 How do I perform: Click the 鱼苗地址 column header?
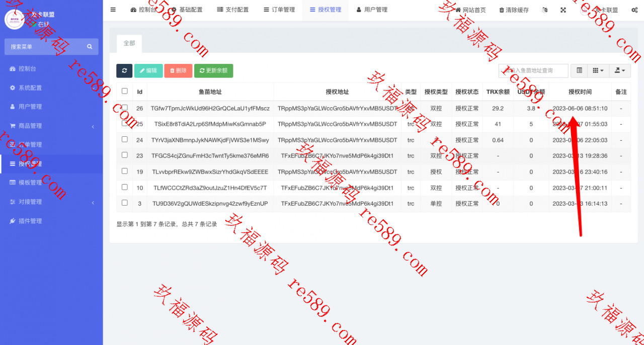point(210,92)
